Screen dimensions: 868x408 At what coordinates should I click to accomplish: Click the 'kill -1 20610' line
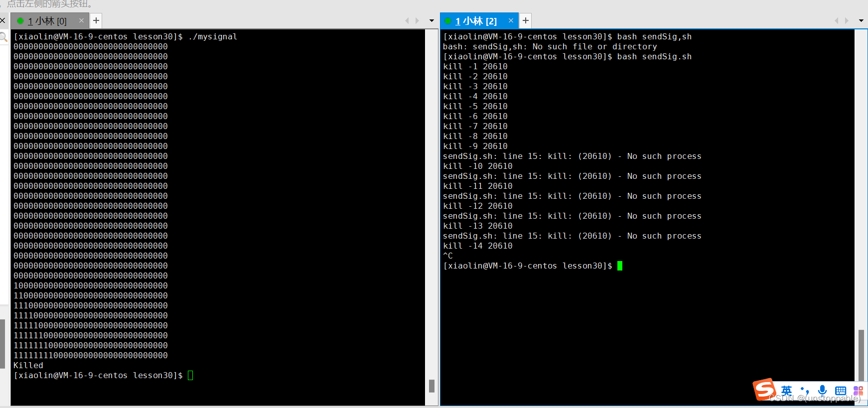click(475, 66)
